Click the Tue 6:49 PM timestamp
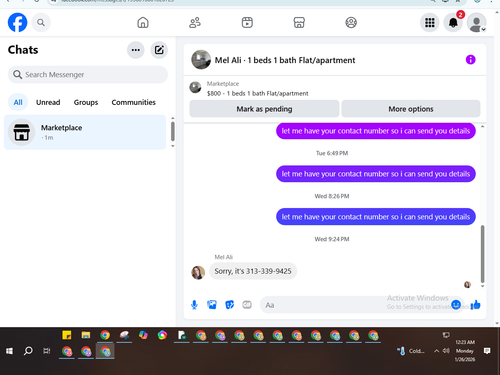500x375 pixels. [x=332, y=153]
